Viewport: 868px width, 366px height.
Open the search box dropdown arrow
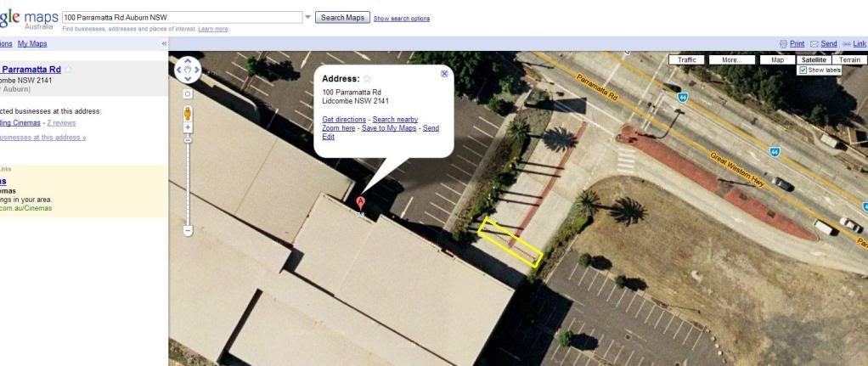tap(307, 17)
